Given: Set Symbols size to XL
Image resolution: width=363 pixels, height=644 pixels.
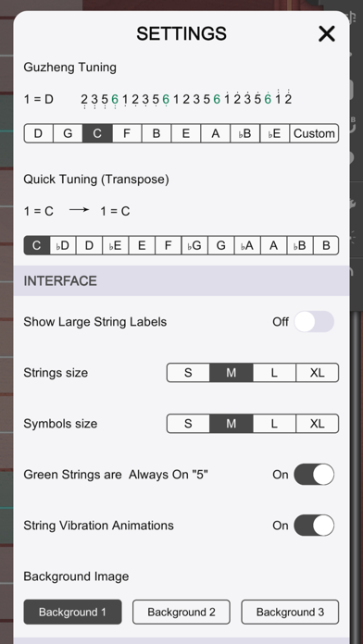Looking at the screenshot, I should click(x=318, y=424).
